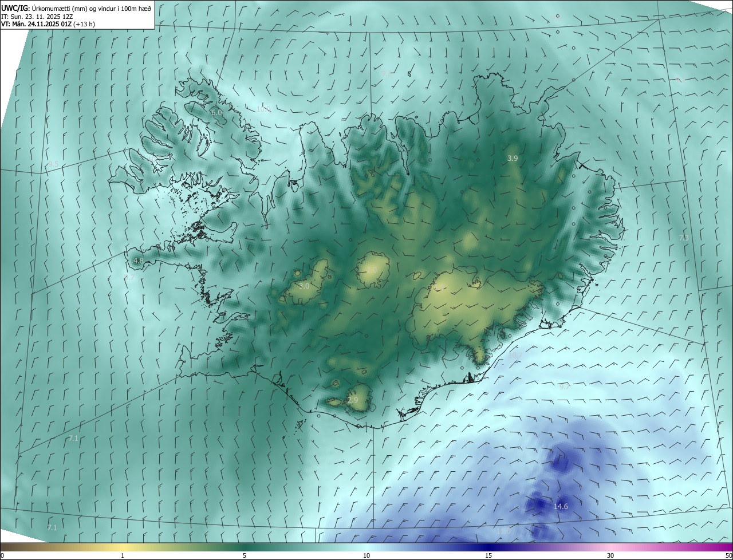Viewport: 733px width, 560px height.
Task: Click the 0 tick label on the color scale
Action: tap(2, 555)
